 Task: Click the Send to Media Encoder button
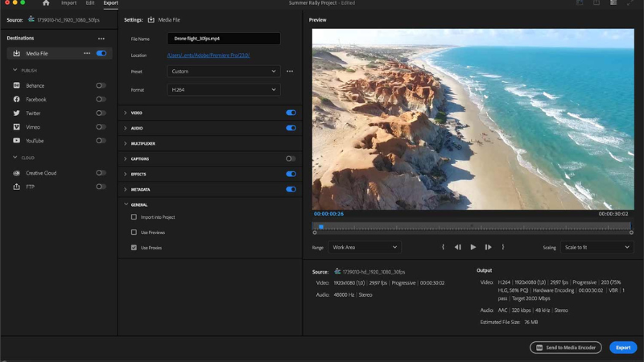(565, 348)
